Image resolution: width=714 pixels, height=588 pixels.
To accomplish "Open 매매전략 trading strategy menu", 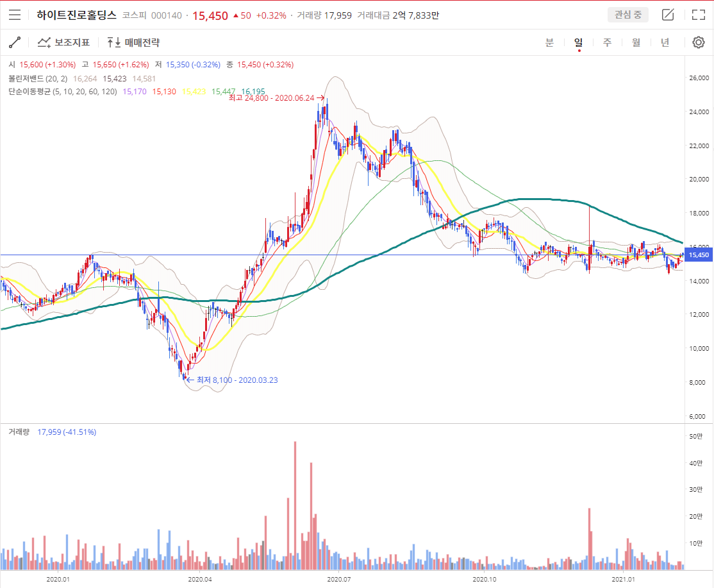I will (x=133, y=42).
